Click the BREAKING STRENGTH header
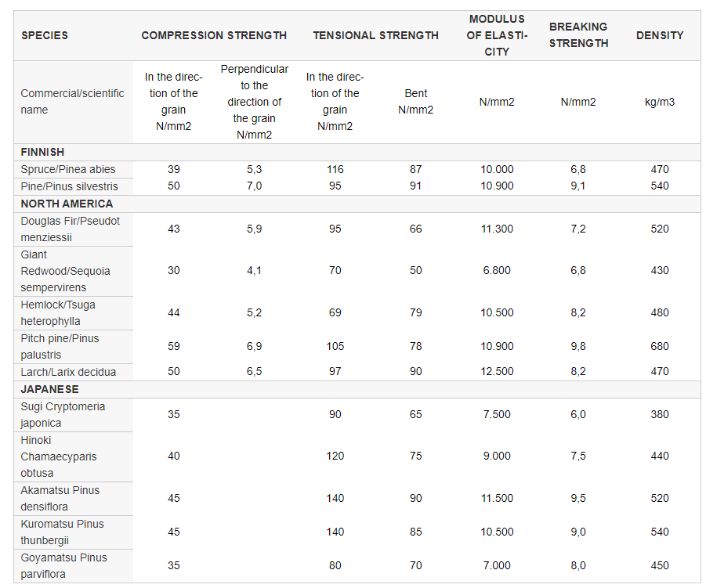This screenshot has width=706, height=588. 578,35
